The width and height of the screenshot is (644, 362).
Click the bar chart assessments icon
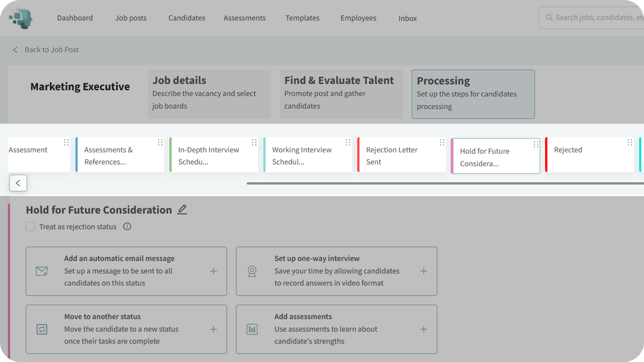pyautogui.click(x=252, y=329)
